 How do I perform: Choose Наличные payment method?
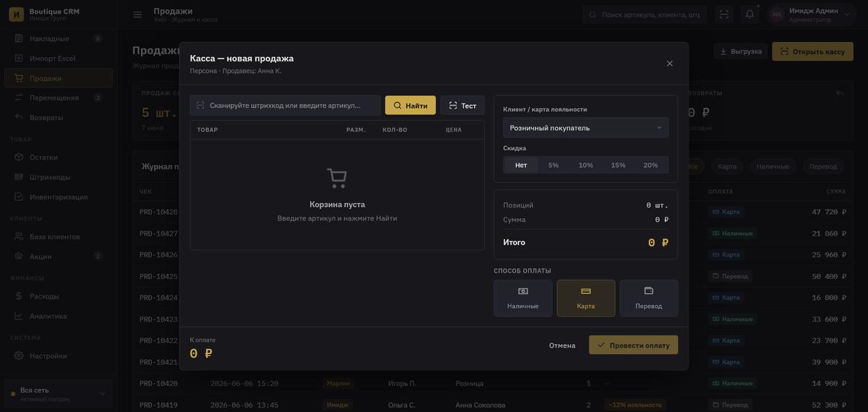523,299
